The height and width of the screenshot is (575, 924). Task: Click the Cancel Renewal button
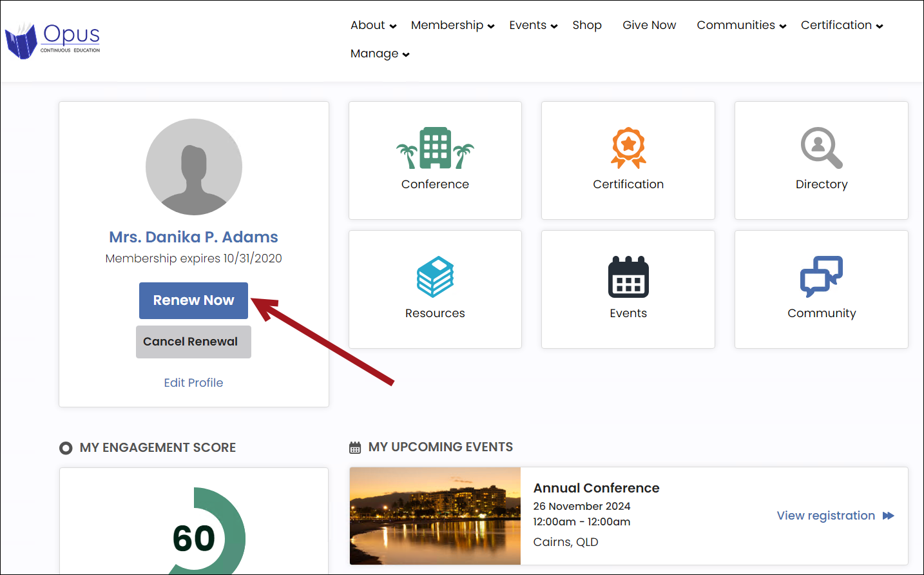[x=193, y=342]
